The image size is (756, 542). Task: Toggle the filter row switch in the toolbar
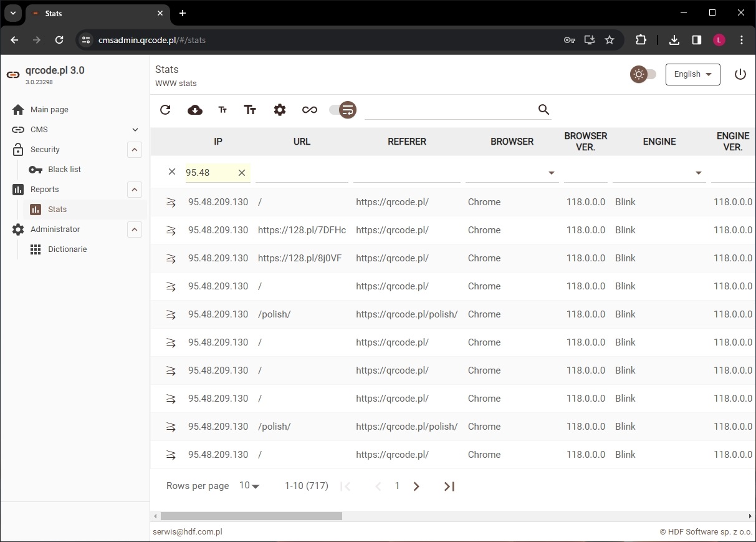click(x=343, y=110)
